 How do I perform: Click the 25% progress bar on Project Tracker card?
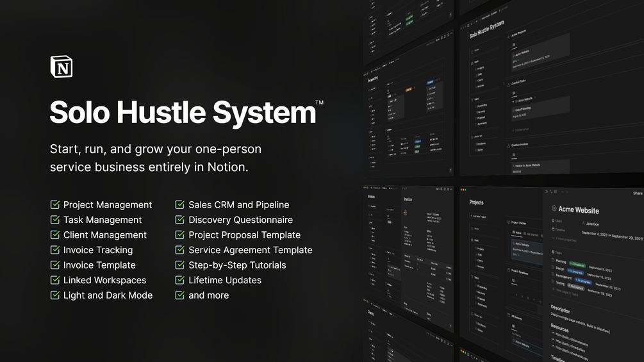pos(520,255)
